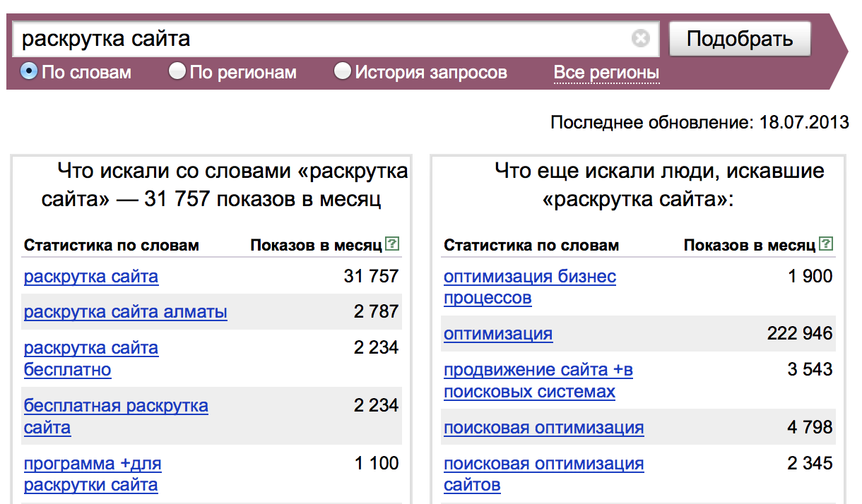Switch to По регионам mode
Image resolution: width=862 pixels, height=504 pixels.
click(178, 71)
